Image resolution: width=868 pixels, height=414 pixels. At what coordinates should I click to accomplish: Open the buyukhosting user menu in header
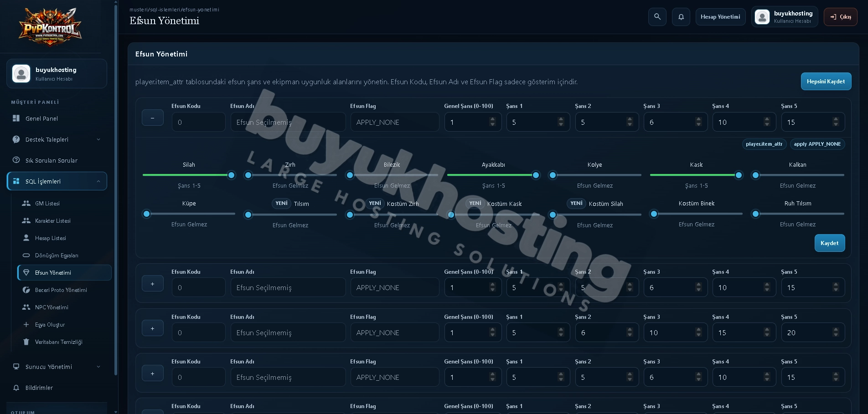tap(785, 17)
